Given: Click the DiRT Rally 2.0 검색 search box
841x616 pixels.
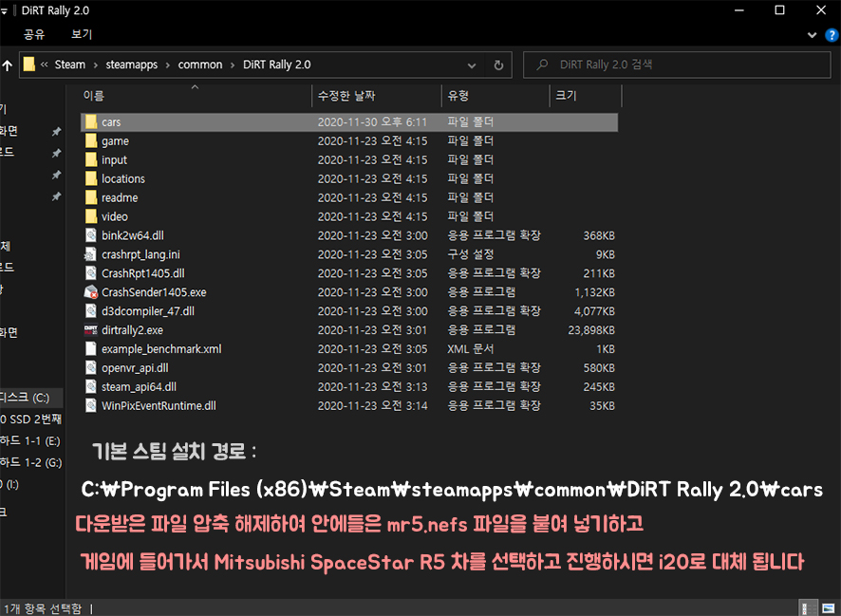Looking at the screenshot, I should click(x=677, y=65).
